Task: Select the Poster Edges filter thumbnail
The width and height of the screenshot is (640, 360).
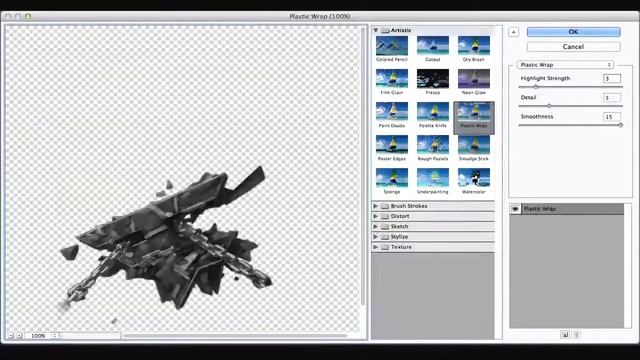Action: point(392,145)
